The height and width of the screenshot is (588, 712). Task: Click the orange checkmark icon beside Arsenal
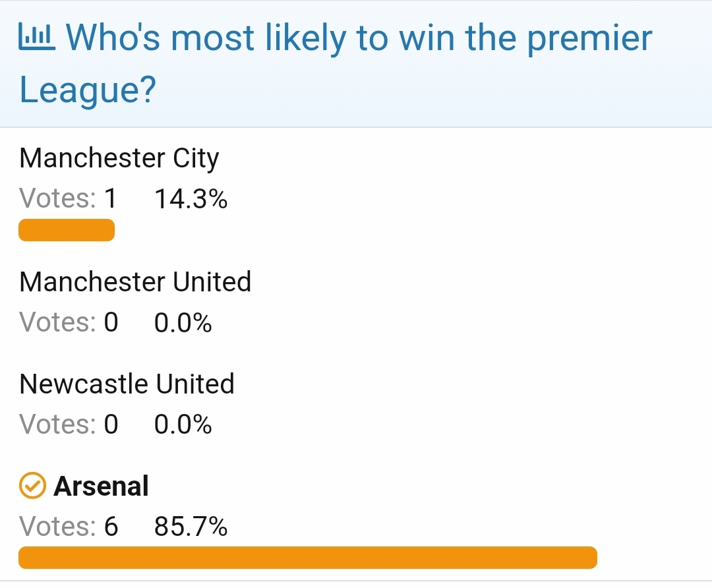pos(32,485)
